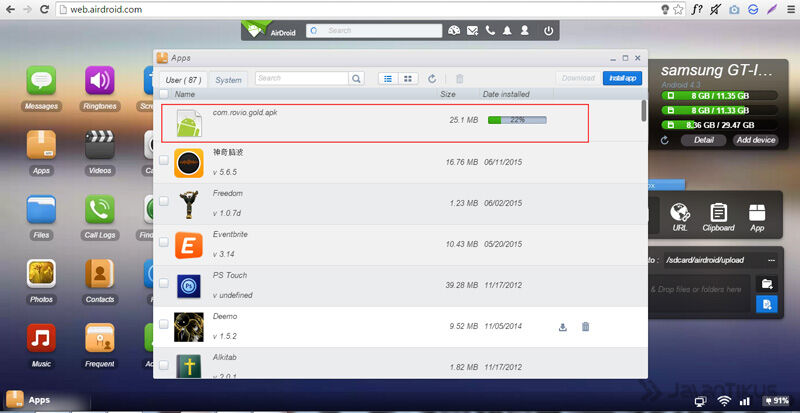Select the System tab
Image resolution: width=800 pixels, height=413 pixels.
(228, 80)
